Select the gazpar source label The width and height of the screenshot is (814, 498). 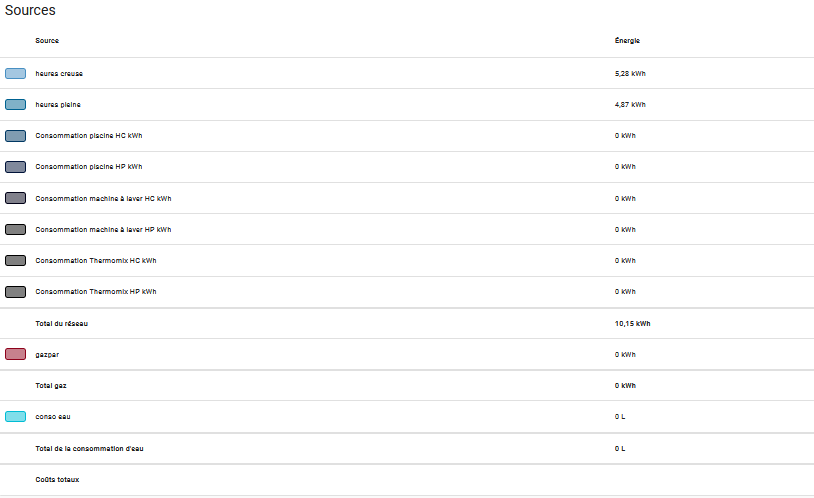[47, 355]
